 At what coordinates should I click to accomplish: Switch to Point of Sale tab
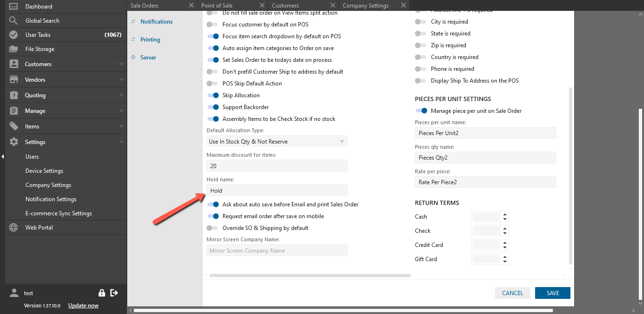point(217,6)
